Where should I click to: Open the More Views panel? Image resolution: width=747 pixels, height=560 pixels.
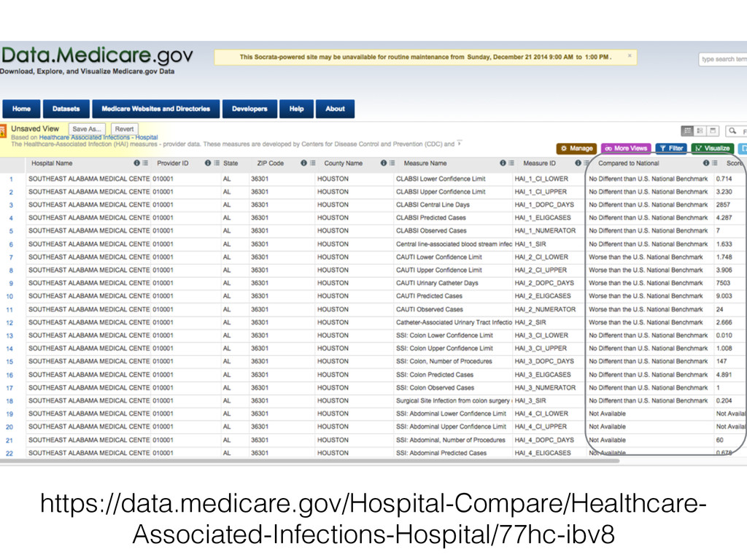coord(626,148)
